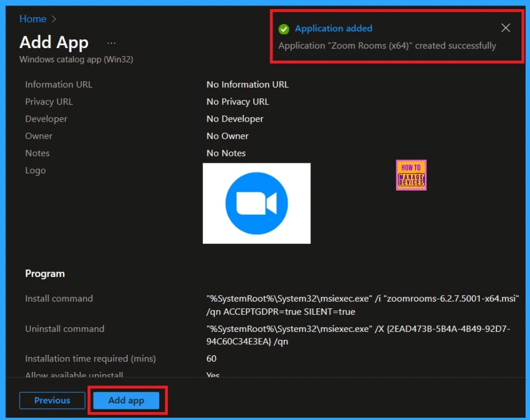Select the Logo label
The width and height of the screenshot is (530, 420).
[x=35, y=170]
